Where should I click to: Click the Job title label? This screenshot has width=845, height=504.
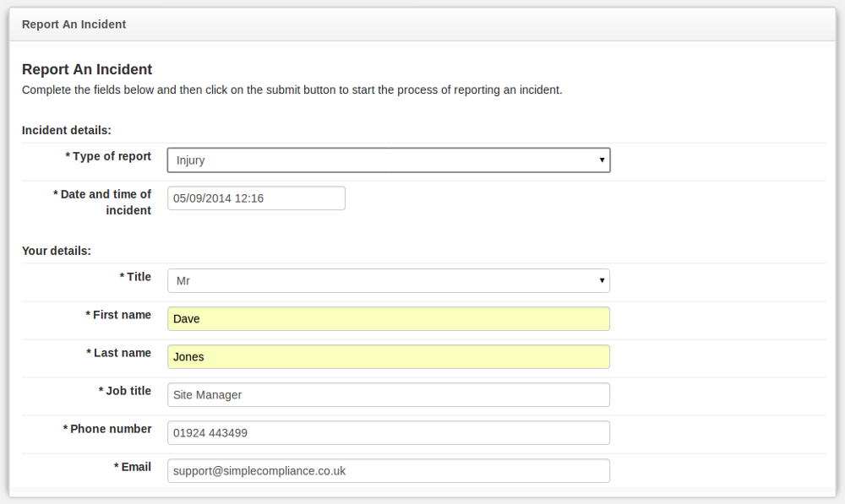click(125, 391)
